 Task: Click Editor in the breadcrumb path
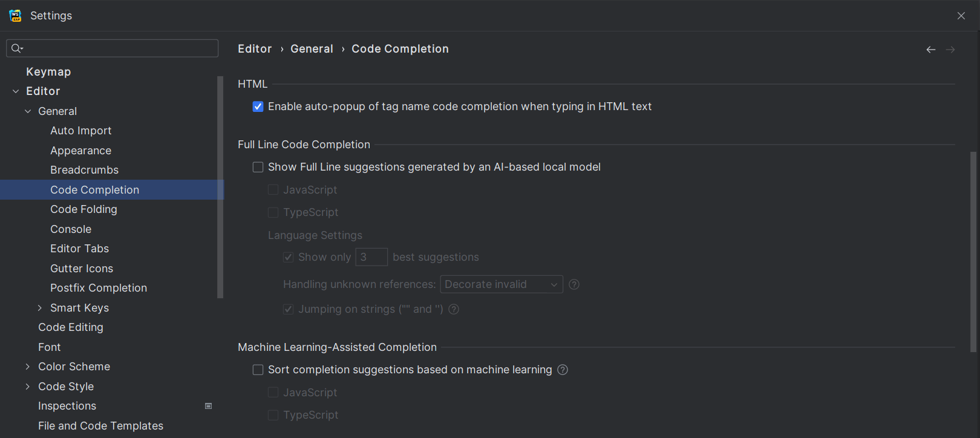coord(255,49)
